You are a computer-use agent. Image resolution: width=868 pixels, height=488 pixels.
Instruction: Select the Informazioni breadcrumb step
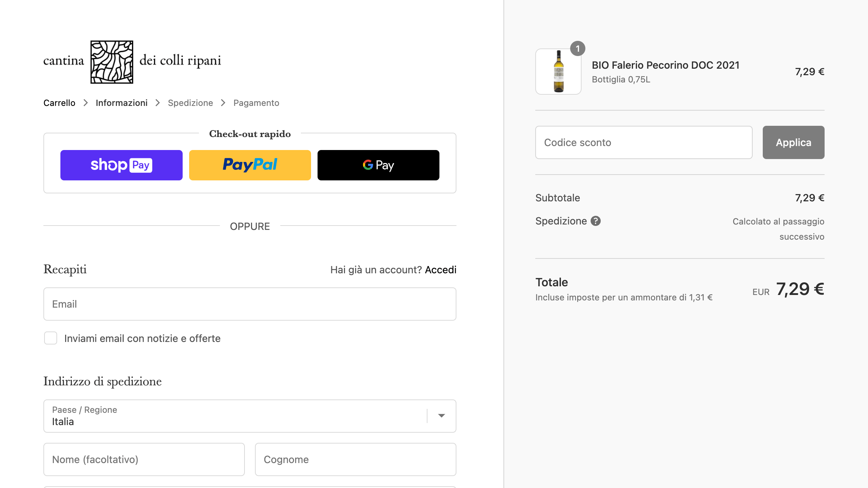122,103
